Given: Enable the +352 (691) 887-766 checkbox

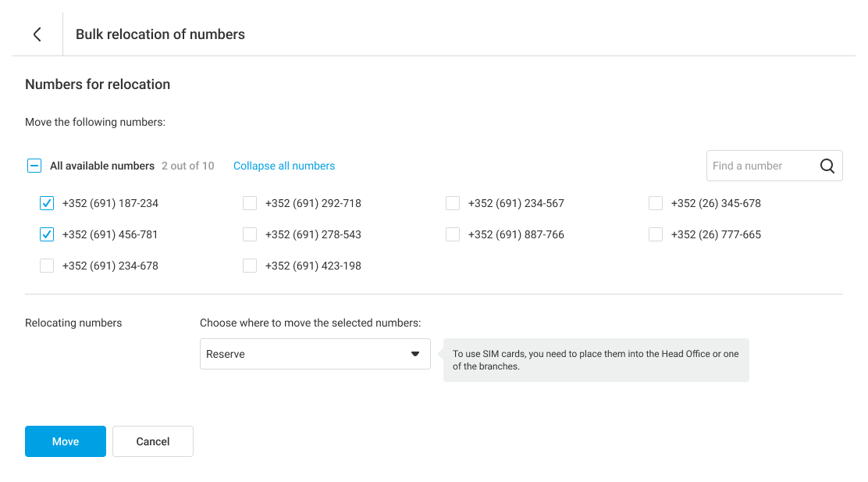Looking at the screenshot, I should (453, 234).
